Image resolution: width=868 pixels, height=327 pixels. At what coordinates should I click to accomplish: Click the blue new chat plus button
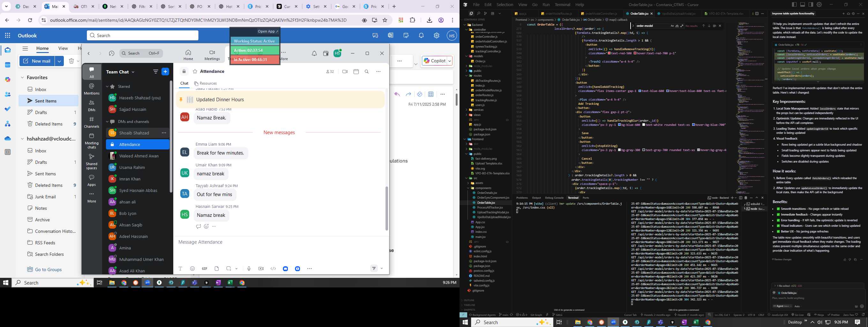[x=165, y=72]
